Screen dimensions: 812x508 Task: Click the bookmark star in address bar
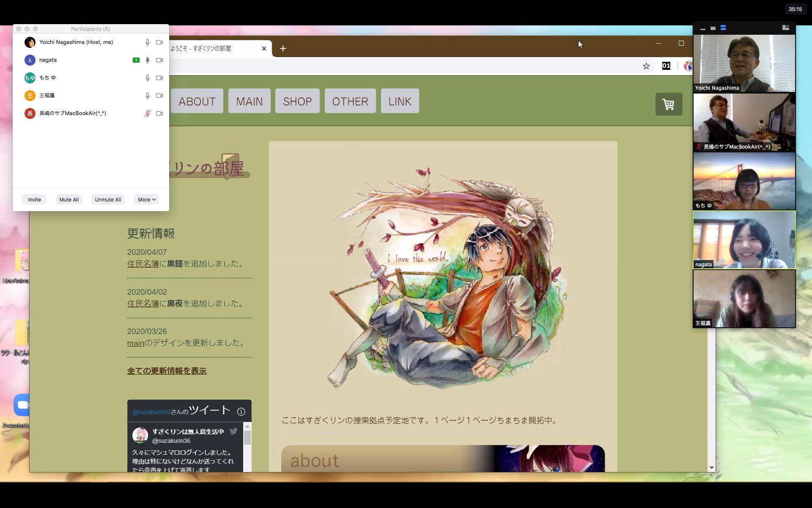pyautogui.click(x=646, y=66)
